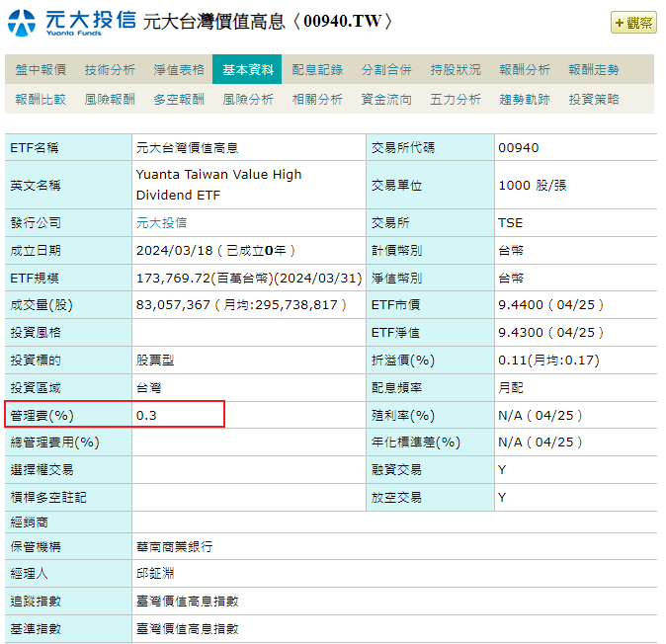666x644 pixels.
Task: Click the 選擇權交易 label
Action: [x=42, y=469]
